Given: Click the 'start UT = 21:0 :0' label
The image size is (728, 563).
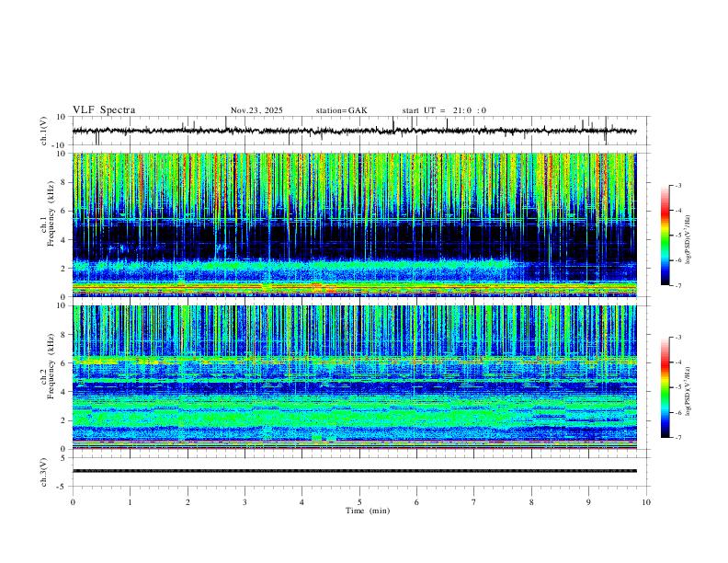Looking at the screenshot, I should (x=444, y=110).
